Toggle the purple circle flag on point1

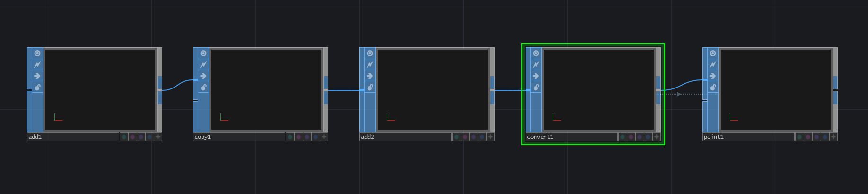pos(816,137)
